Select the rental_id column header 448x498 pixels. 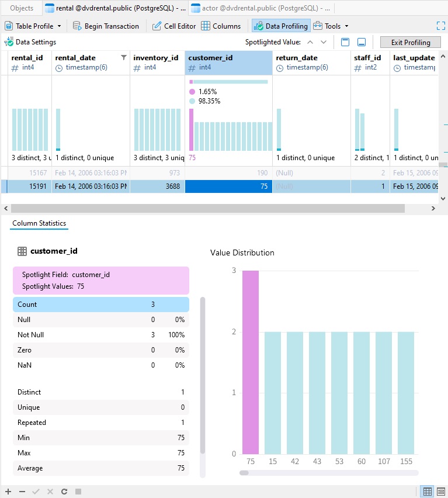pos(30,63)
